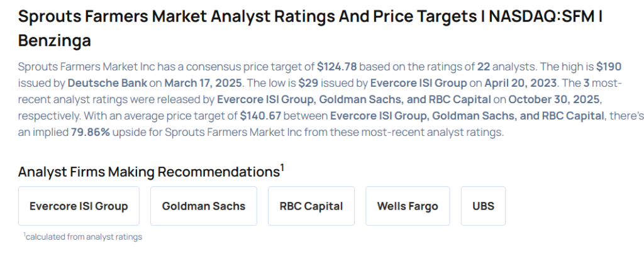Viewport: 644px width, 256px height.
Task: Open the RBC Capital firm button
Action: pos(311,206)
